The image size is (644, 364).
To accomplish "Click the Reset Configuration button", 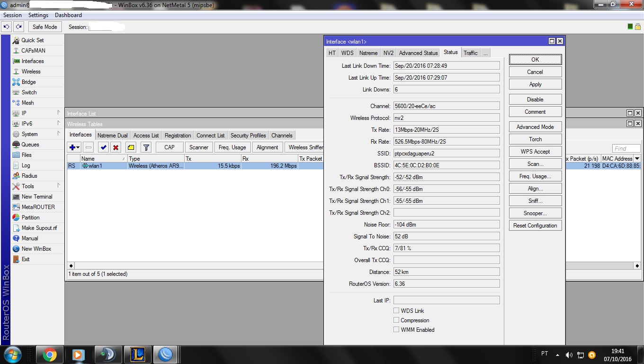I will coord(535,226).
